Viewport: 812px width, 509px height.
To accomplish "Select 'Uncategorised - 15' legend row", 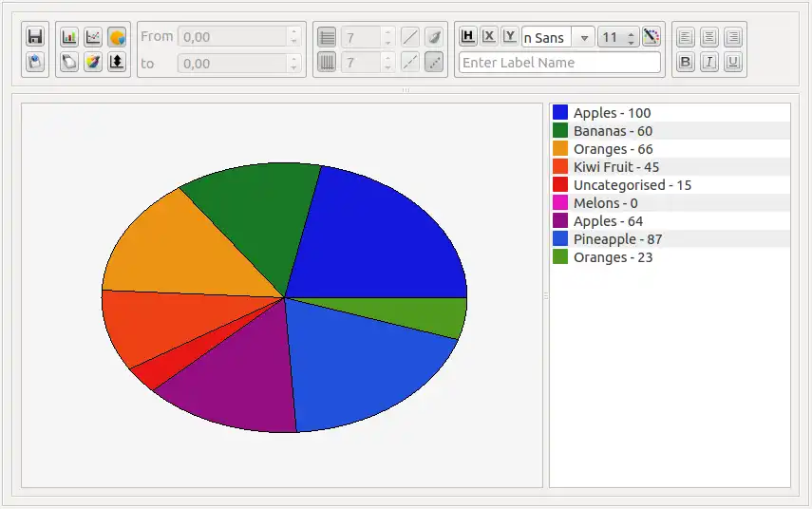I will tap(670, 185).
